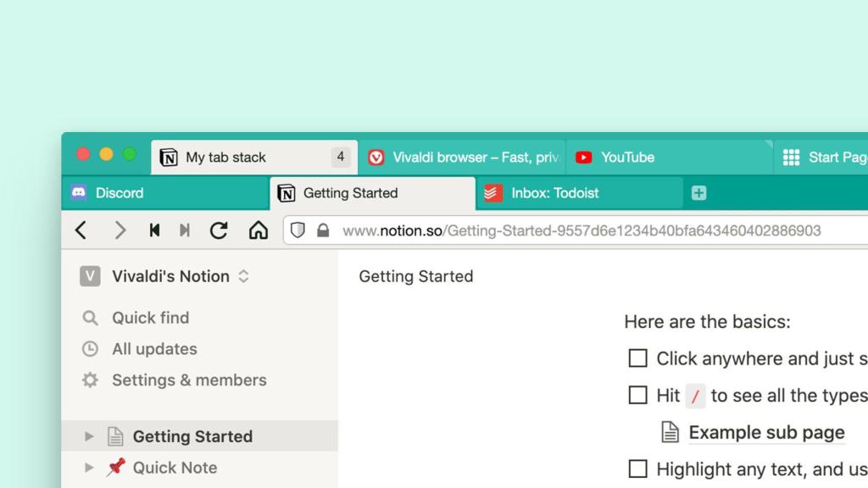Image resolution: width=868 pixels, height=488 pixels.
Task: Navigate back with the left arrow
Action: pos(81,230)
